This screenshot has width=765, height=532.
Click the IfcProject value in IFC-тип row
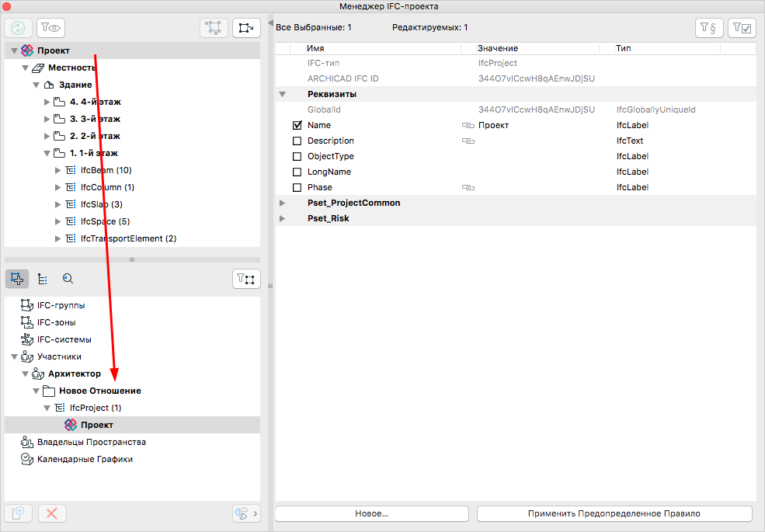498,63
